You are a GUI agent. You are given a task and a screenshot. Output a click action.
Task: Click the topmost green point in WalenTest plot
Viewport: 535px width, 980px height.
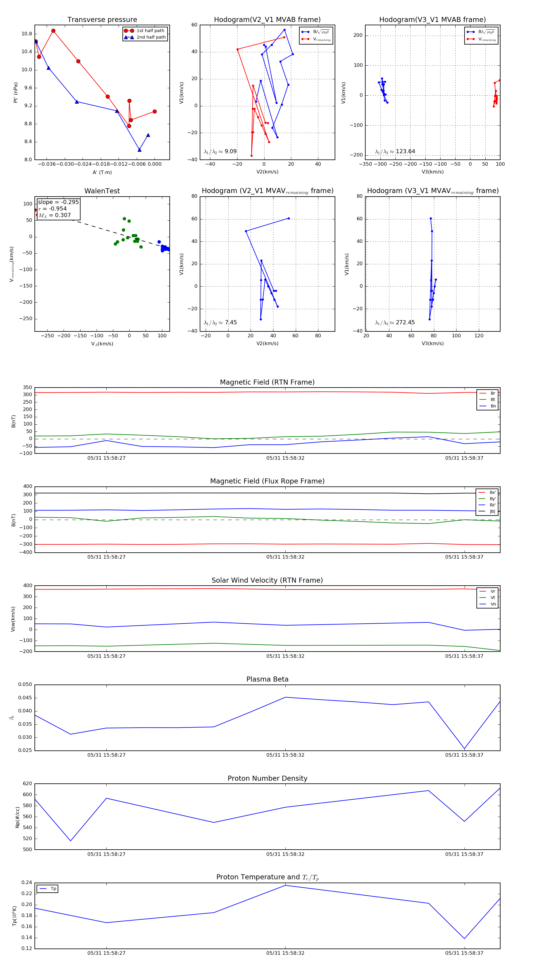tap(124, 219)
